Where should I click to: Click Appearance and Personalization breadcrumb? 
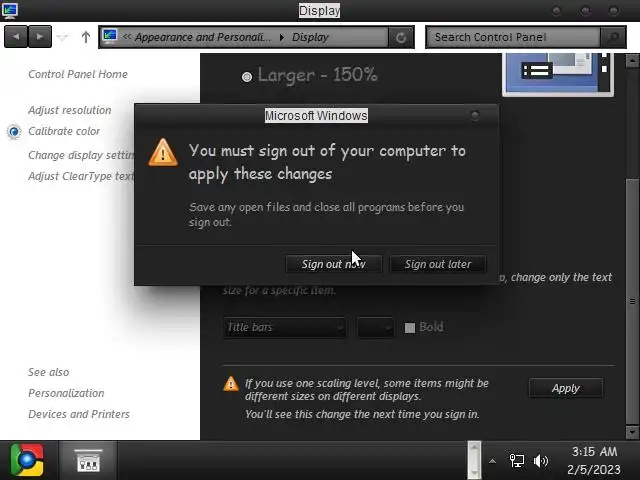(x=203, y=37)
